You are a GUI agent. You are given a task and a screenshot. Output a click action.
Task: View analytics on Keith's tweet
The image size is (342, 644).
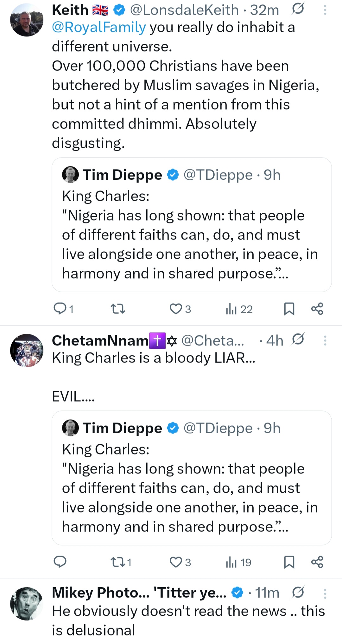point(232,309)
